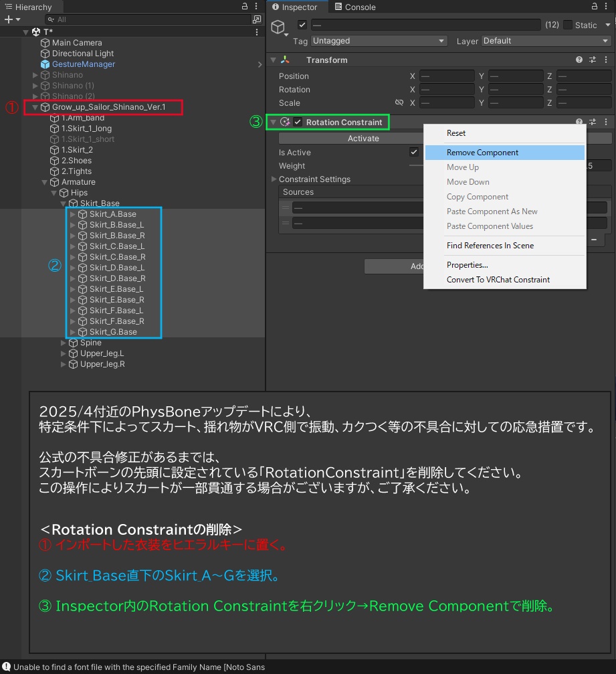Toggle the GameObject active checkbox in Inspector
Screen dimensions: 616x674
pos(300,25)
